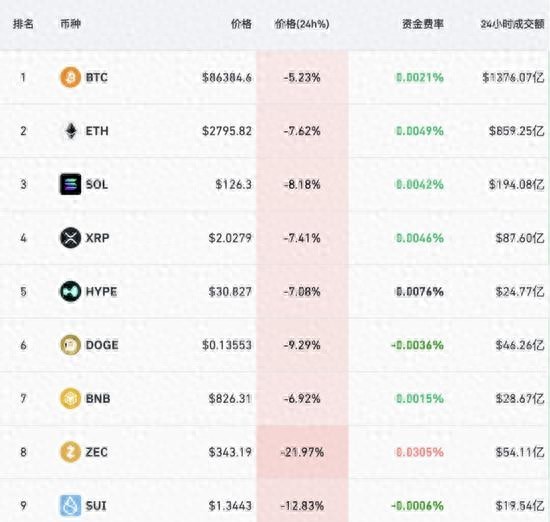Sort by the 资金费率 column header
Viewport: 550px width, 522px height.
tap(423, 24)
